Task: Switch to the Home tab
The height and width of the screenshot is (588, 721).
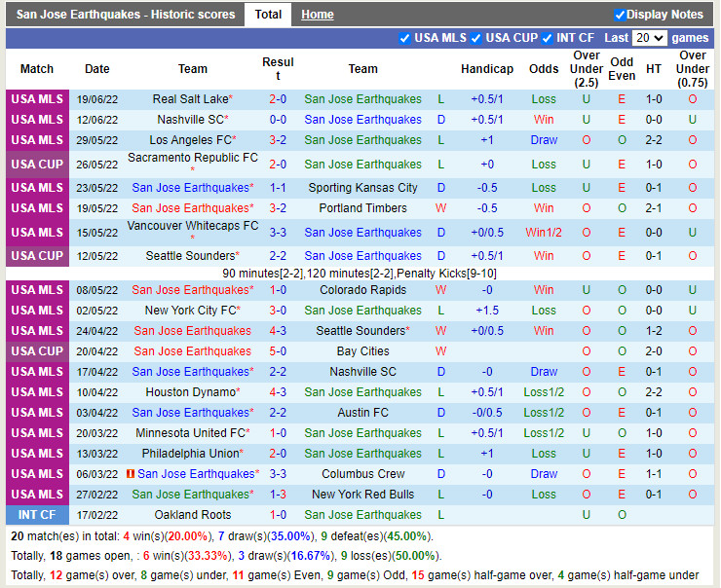Action: [x=317, y=15]
